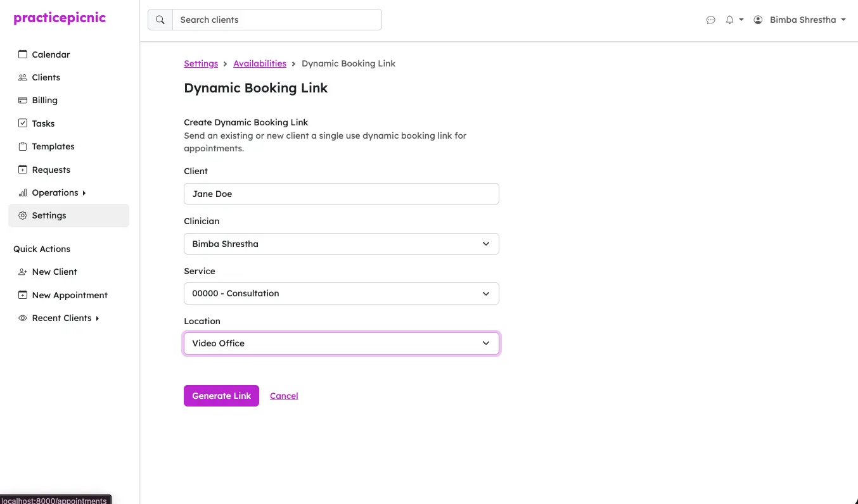The height and width of the screenshot is (504, 858).
Task: Open the chat messages icon
Action: pyautogui.click(x=710, y=20)
